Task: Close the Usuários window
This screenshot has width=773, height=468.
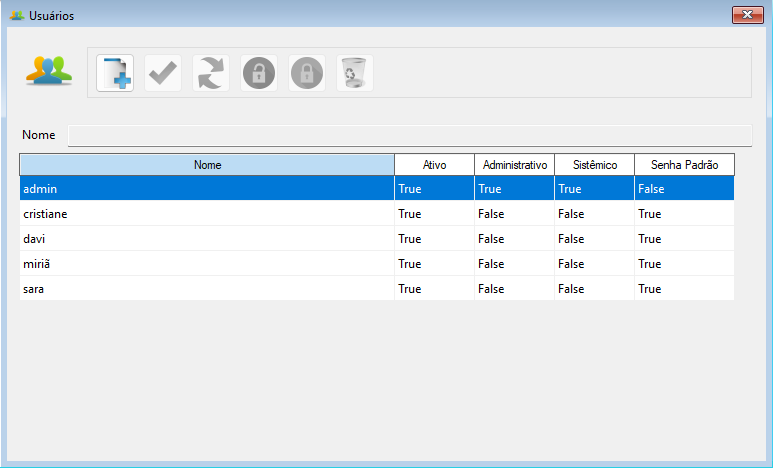Action: pyautogui.click(x=748, y=15)
